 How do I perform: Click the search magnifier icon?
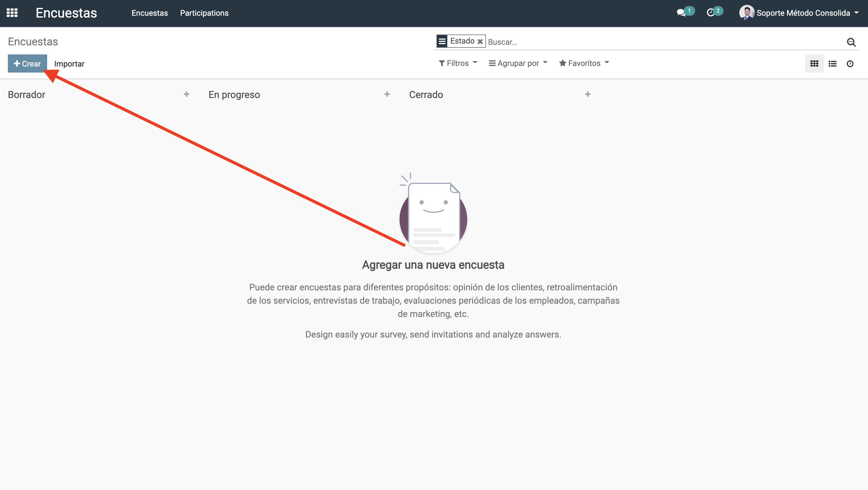point(851,42)
